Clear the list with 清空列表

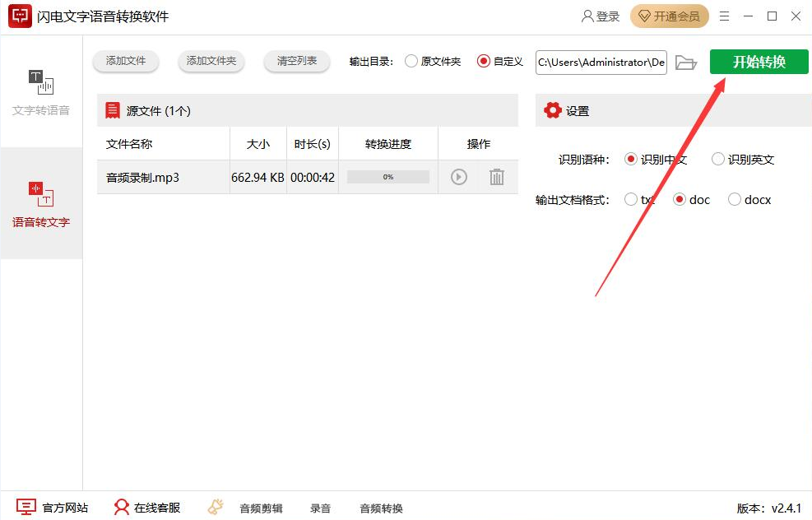tap(297, 61)
